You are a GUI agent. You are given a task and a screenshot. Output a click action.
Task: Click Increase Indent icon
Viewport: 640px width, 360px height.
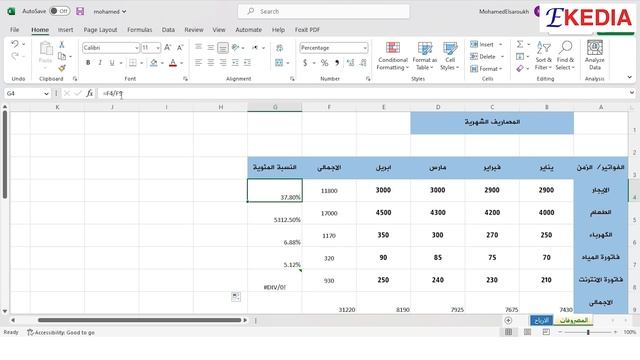247,63
